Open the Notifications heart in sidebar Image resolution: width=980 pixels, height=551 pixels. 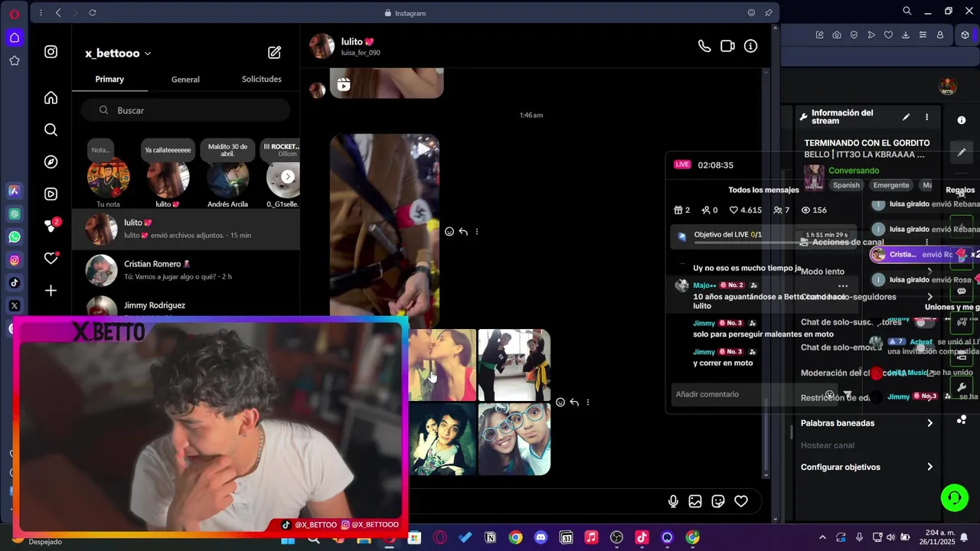pos(51,259)
